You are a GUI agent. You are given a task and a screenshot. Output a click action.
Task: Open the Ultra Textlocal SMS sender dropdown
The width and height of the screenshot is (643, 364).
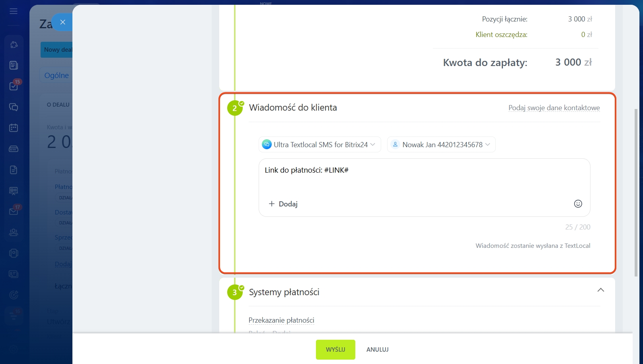[320, 144]
